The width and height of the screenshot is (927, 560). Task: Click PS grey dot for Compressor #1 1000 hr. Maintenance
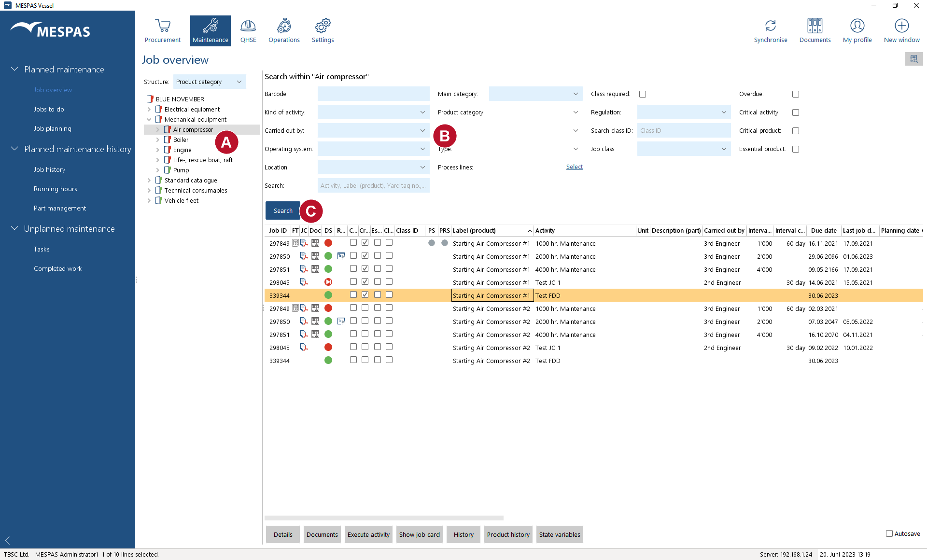coord(432,243)
